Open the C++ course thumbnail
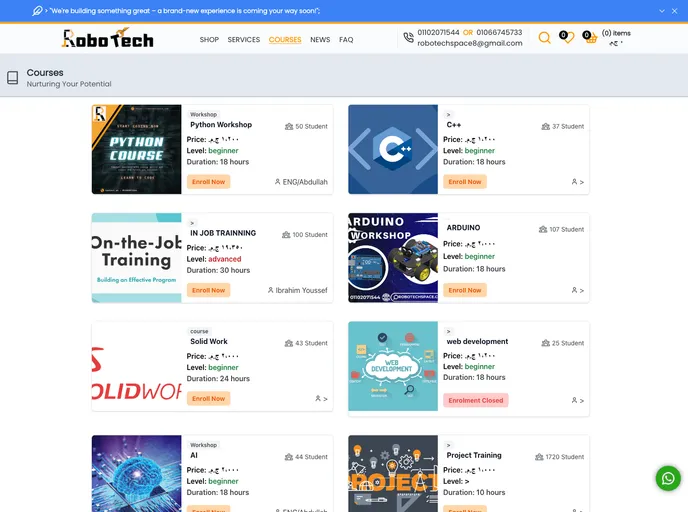This screenshot has width=688, height=512. click(x=393, y=149)
